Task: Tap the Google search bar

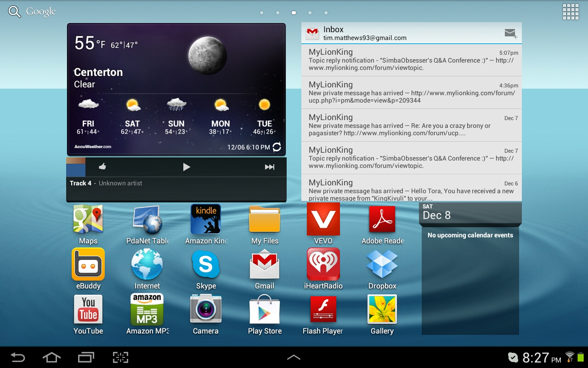Action: 32,12
